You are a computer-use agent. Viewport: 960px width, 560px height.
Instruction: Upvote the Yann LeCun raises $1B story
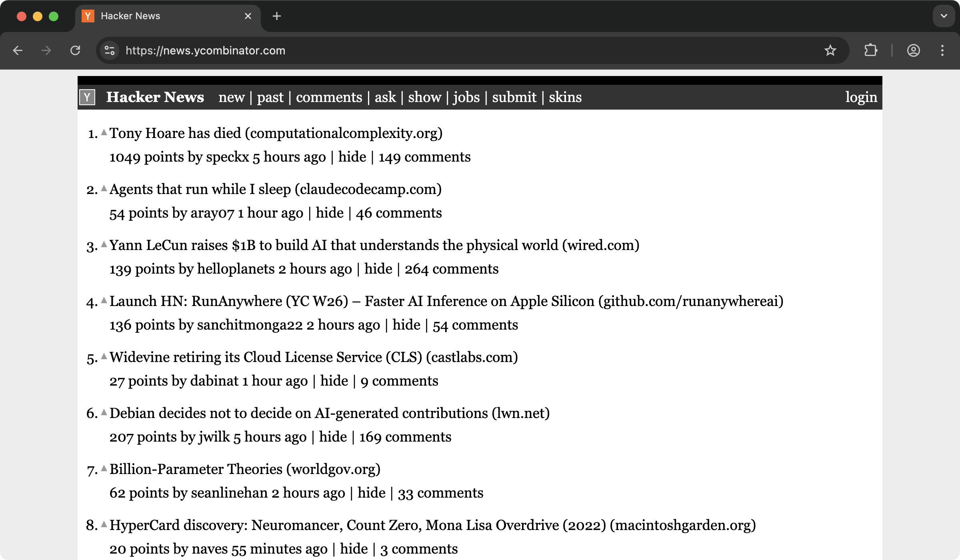click(x=104, y=244)
